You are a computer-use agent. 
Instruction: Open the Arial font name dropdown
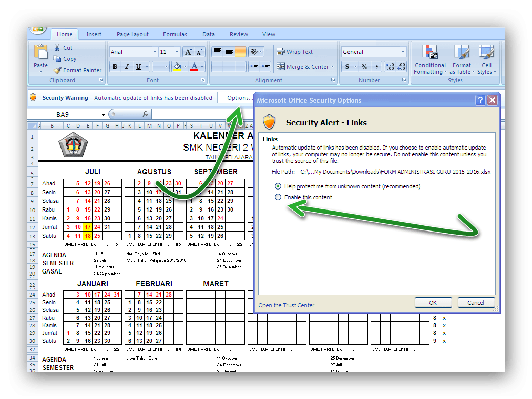155,52
